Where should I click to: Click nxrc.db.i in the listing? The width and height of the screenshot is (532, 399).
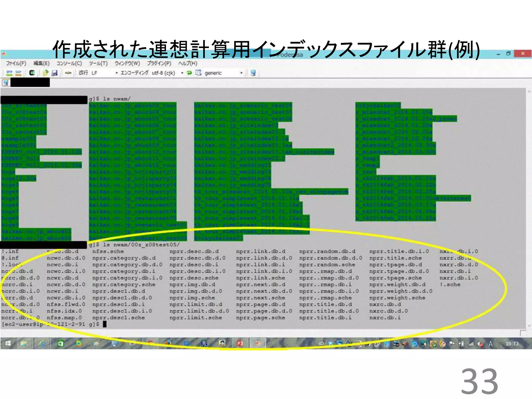[385, 318]
